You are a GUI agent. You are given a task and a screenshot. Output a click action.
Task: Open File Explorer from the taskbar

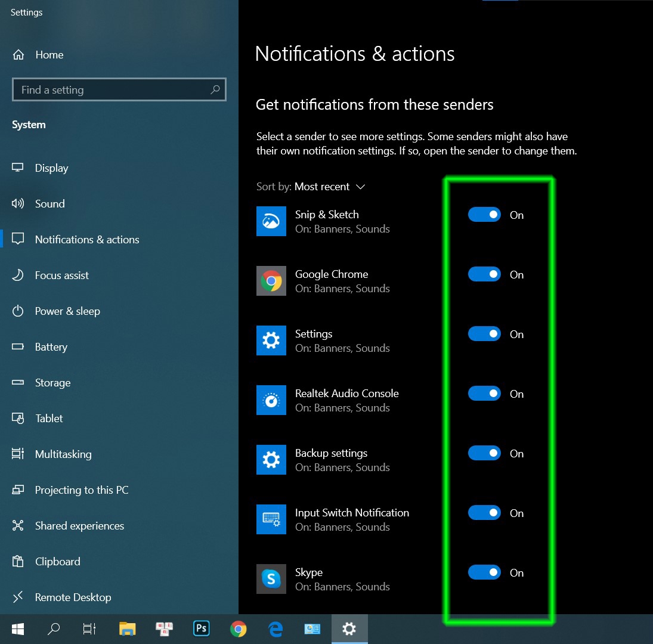(x=128, y=628)
